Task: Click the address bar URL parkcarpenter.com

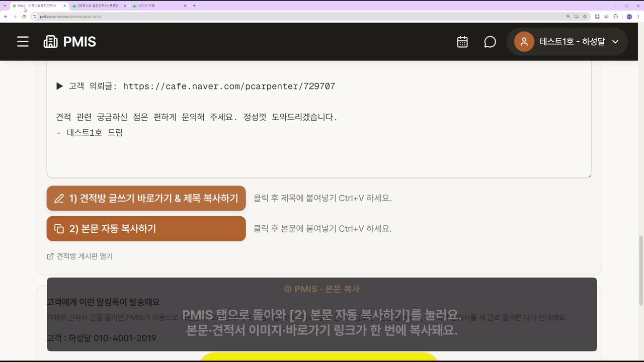Action: (x=70, y=17)
